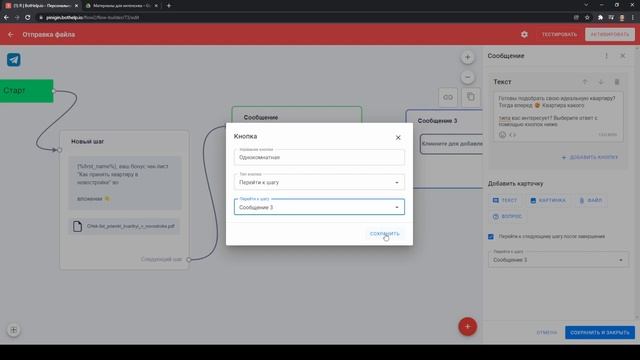640x360 pixels.
Task: Add a ТЕКСТ card
Action: click(x=505, y=200)
